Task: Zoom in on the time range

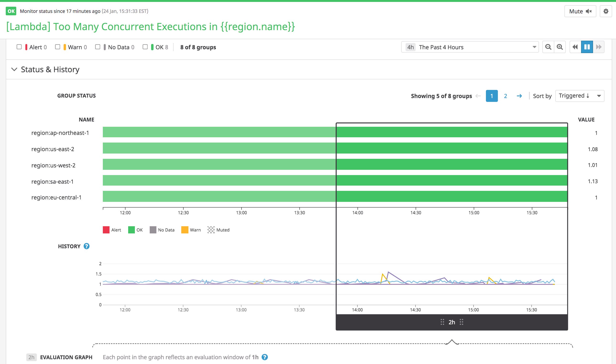Action: pyautogui.click(x=560, y=47)
